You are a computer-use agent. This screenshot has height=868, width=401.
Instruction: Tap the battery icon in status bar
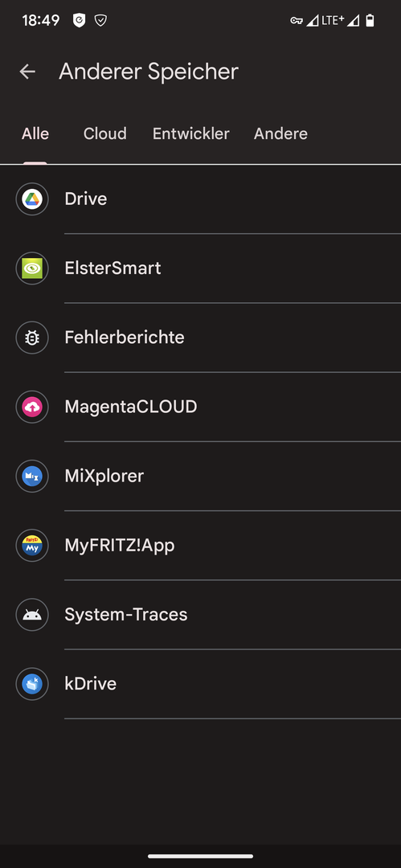pos(370,21)
